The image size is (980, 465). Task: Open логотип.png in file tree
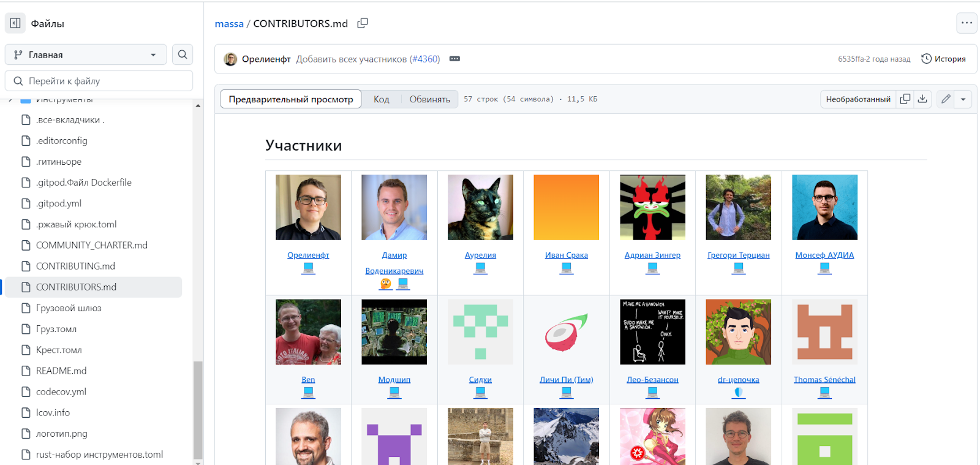point(61,433)
